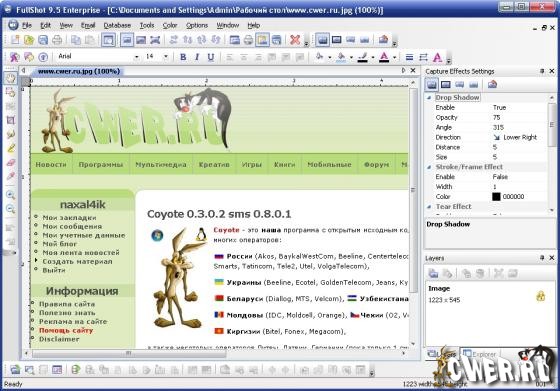The width and height of the screenshot is (560, 391).
Task: Open the File menu
Action: tap(27, 25)
